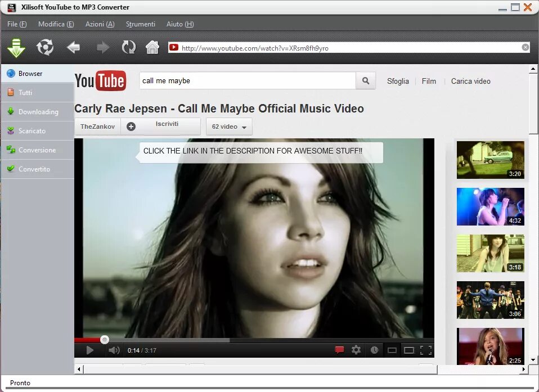Switch to large player size
The width and height of the screenshot is (539, 392).
pyautogui.click(x=409, y=350)
